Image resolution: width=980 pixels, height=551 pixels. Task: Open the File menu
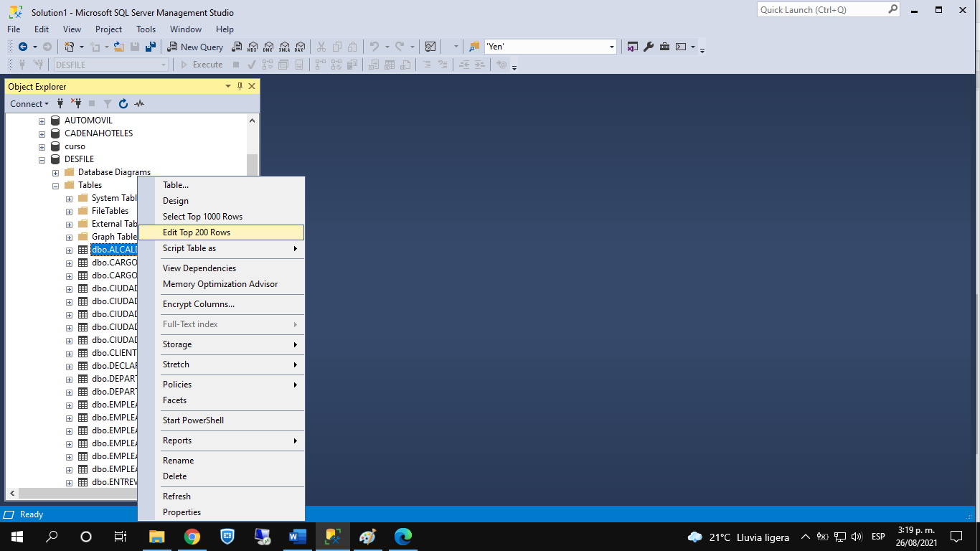[x=14, y=29]
